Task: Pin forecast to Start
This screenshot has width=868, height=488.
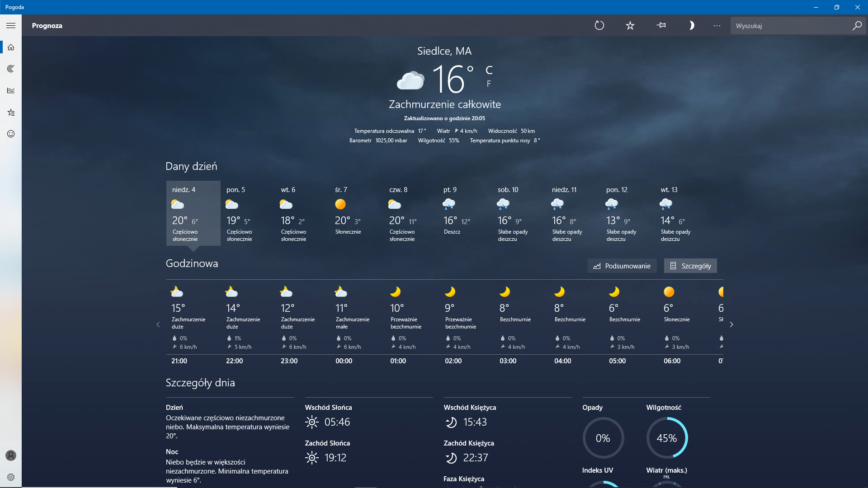Action: click(x=661, y=26)
